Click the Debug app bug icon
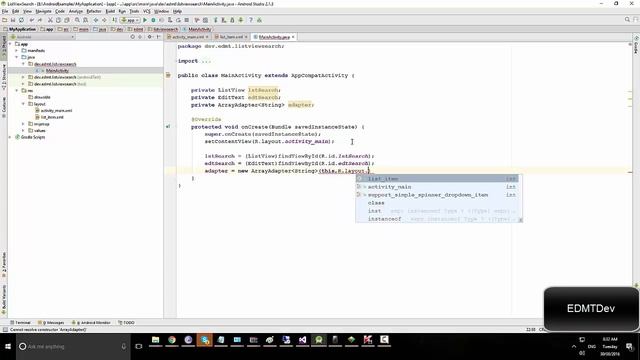640x360 pixels. click(153, 20)
